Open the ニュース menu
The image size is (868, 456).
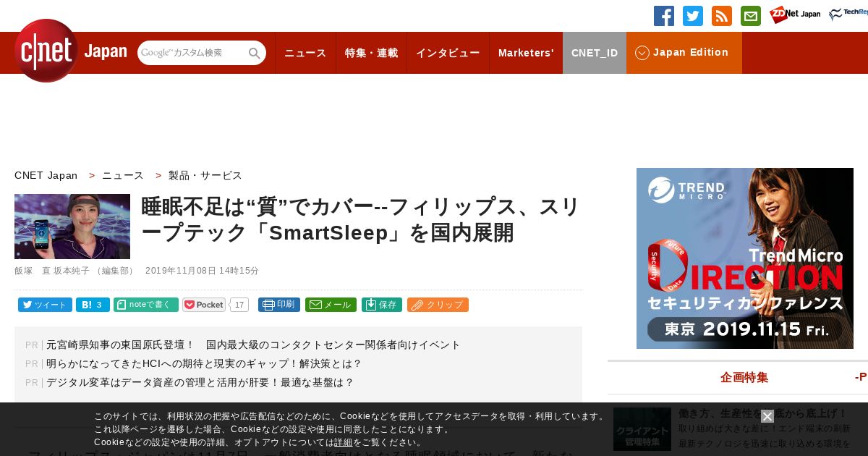click(x=305, y=53)
